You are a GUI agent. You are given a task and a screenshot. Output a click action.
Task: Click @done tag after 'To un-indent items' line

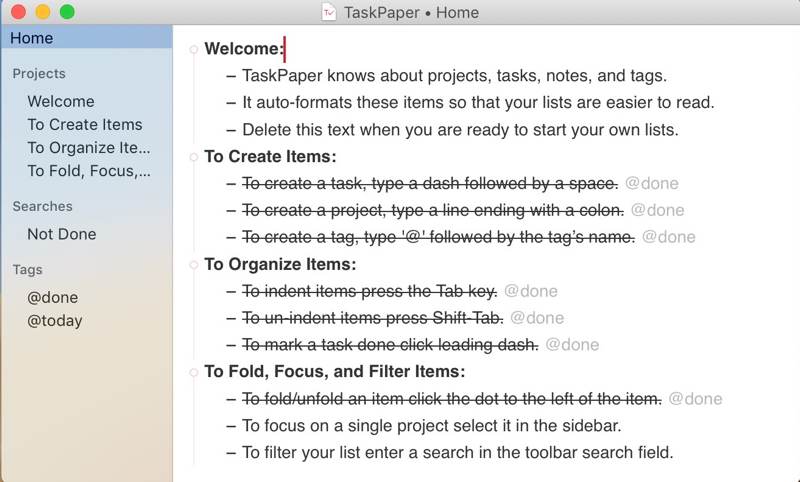(537, 318)
